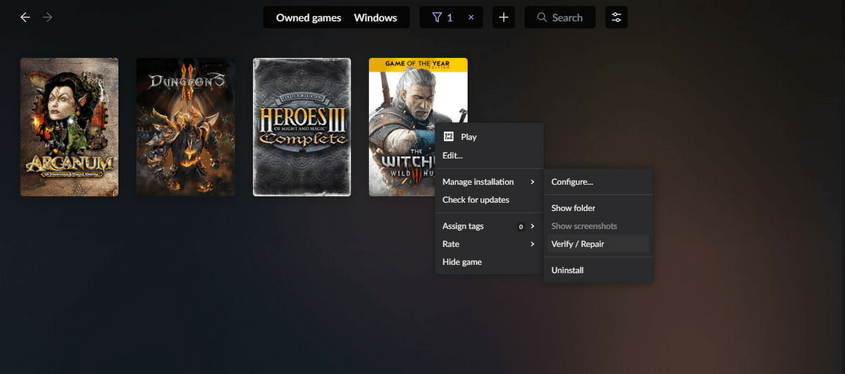846x374 pixels.
Task: Clear the active filter with X
Action: tap(471, 18)
